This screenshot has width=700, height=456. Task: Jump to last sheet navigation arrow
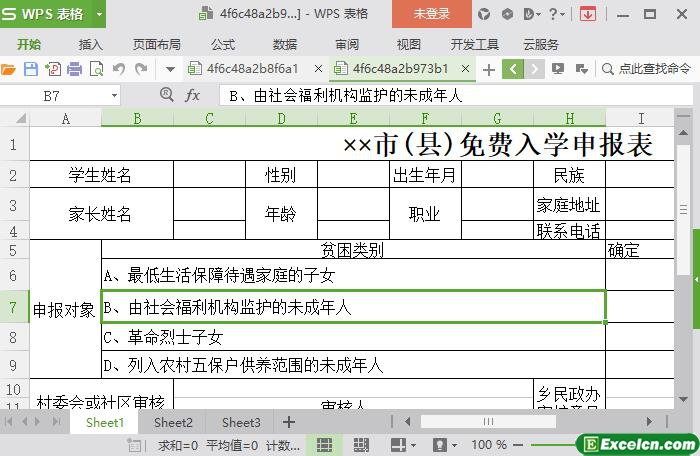tap(57, 422)
